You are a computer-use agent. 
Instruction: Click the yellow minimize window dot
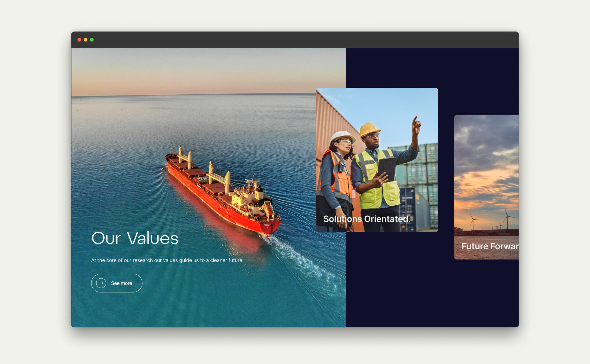pyautogui.click(x=86, y=40)
